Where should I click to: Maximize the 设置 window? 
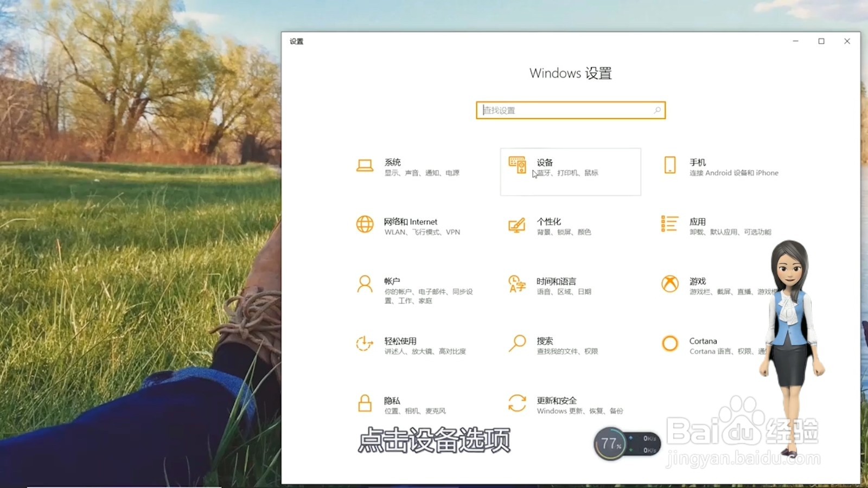(821, 41)
